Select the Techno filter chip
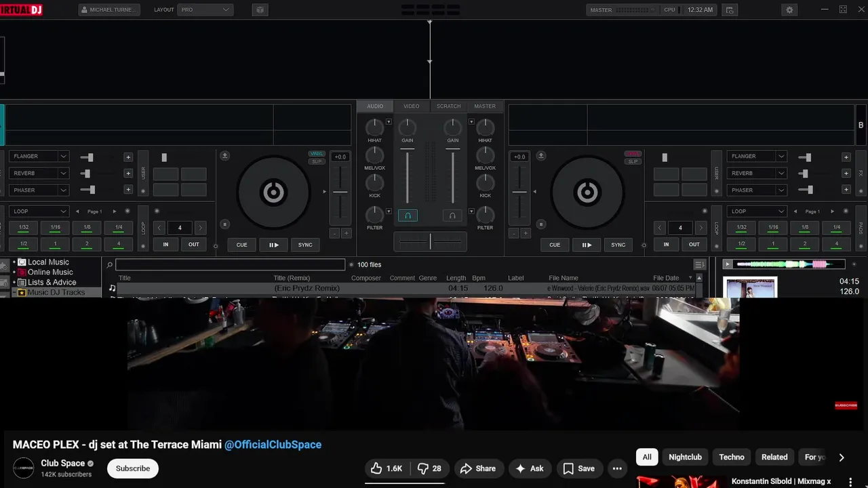The width and height of the screenshot is (868, 488). click(732, 457)
